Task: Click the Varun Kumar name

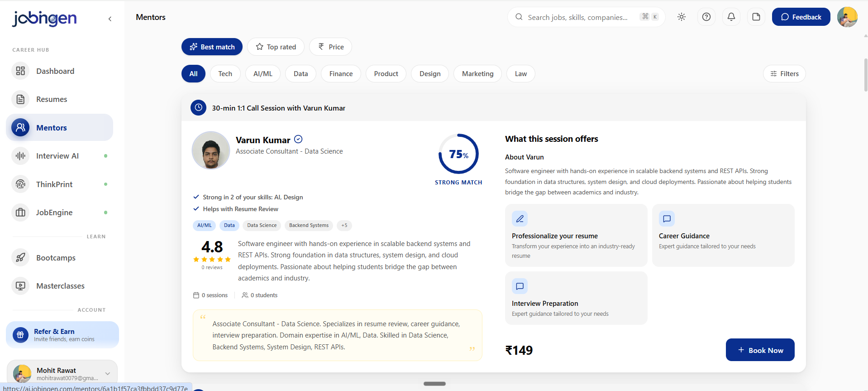Action: (x=263, y=140)
